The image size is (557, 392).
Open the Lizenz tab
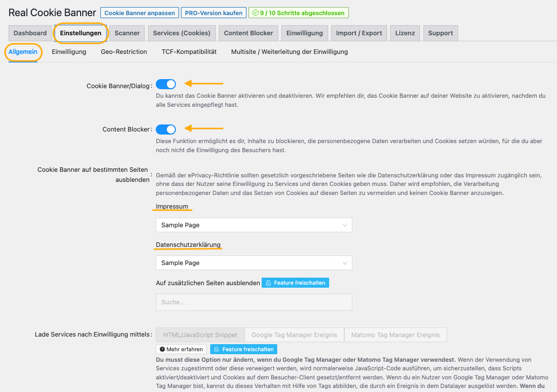pos(405,33)
